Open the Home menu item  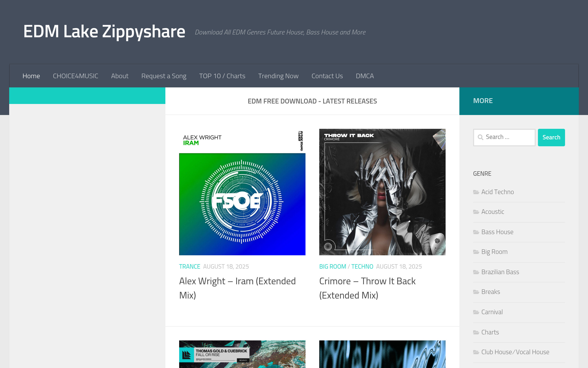click(31, 76)
